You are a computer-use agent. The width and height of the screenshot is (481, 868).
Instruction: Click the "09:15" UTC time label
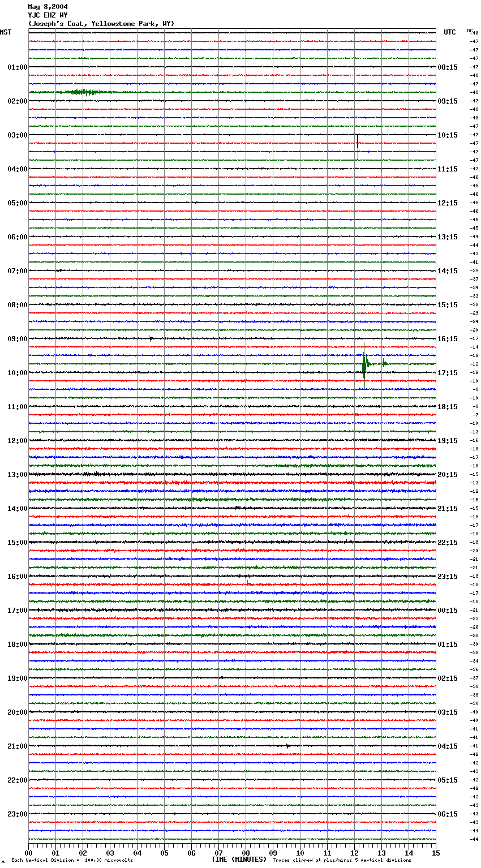[x=448, y=101]
